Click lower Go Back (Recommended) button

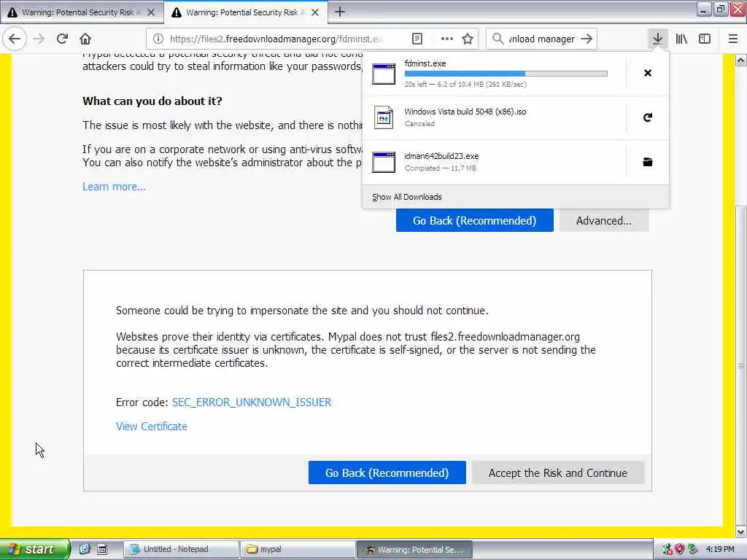click(387, 472)
